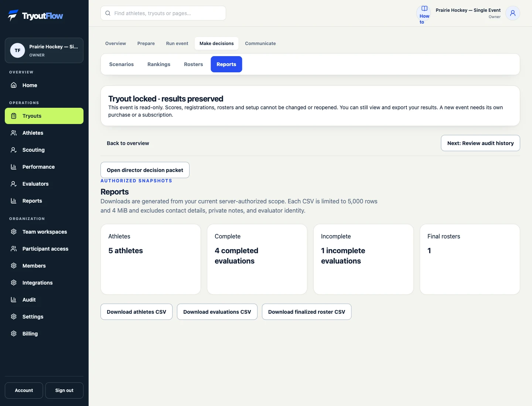Select the Make decisions tab

[216, 44]
